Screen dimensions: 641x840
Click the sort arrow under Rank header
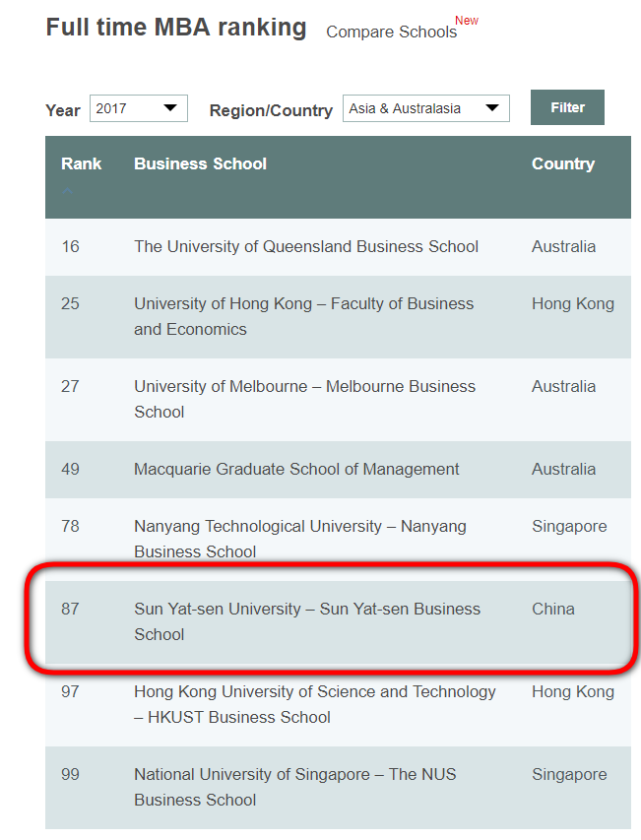[68, 191]
